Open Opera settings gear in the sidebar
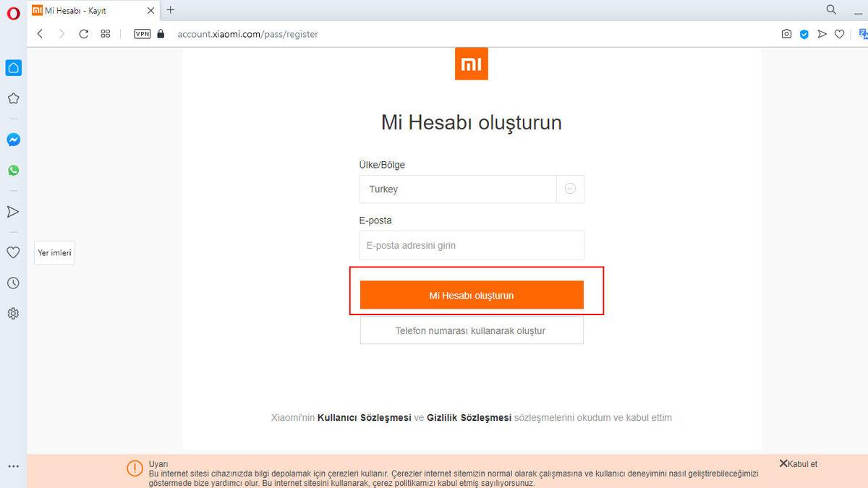The image size is (868, 488). point(13,313)
